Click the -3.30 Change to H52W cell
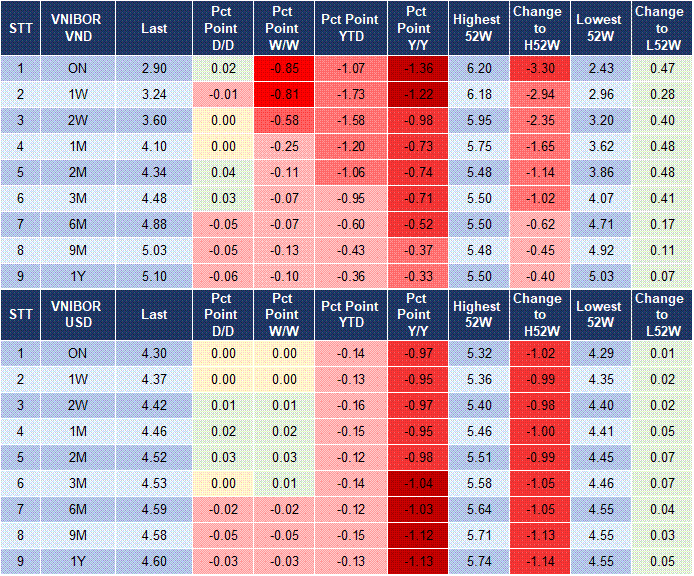The height and width of the screenshot is (576, 694). (x=537, y=68)
